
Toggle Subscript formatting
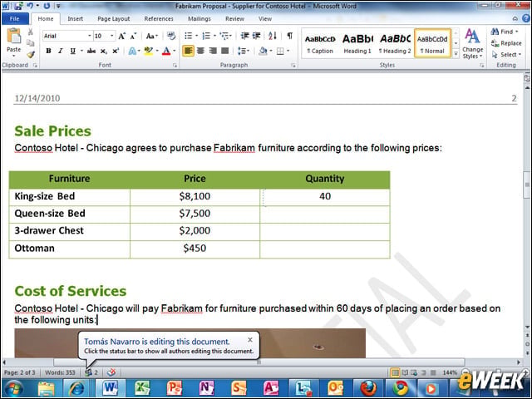(x=103, y=52)
